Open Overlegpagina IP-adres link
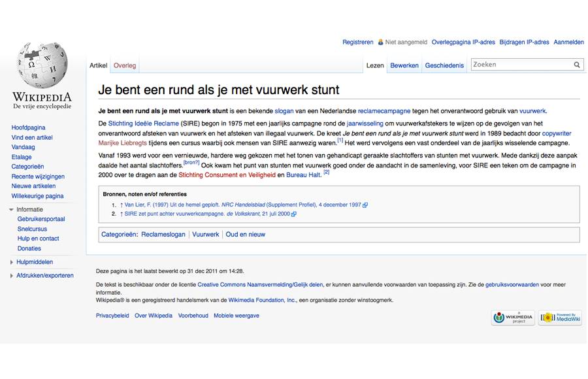 (463, 42)
